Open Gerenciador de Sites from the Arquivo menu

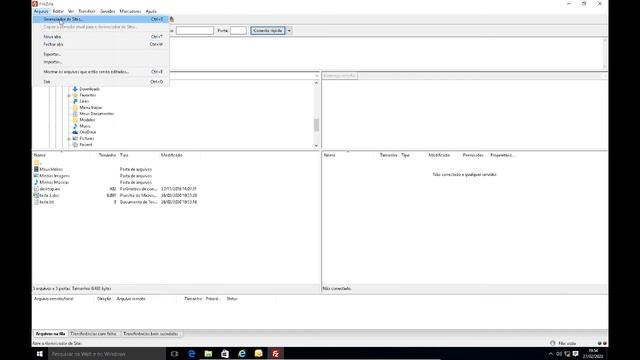100,19
